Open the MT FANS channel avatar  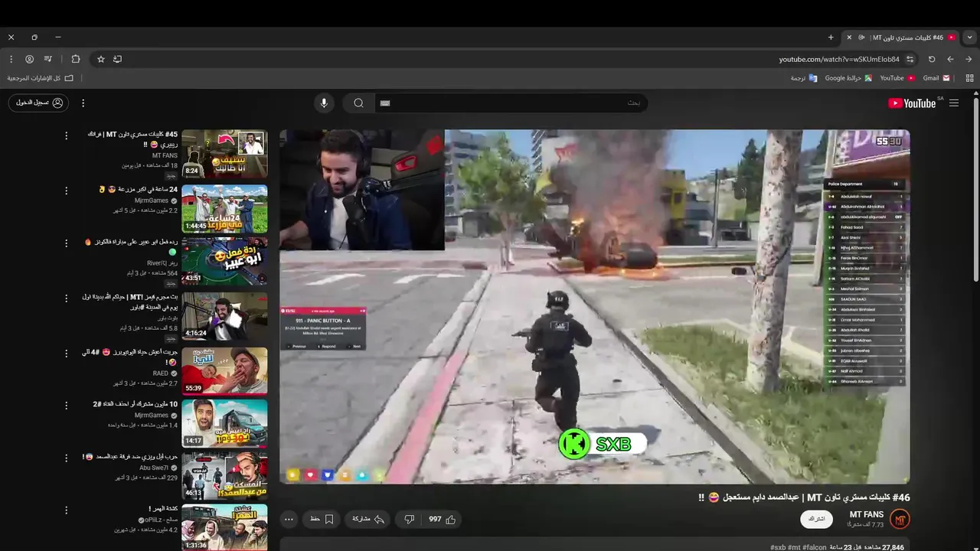point(900,519)
